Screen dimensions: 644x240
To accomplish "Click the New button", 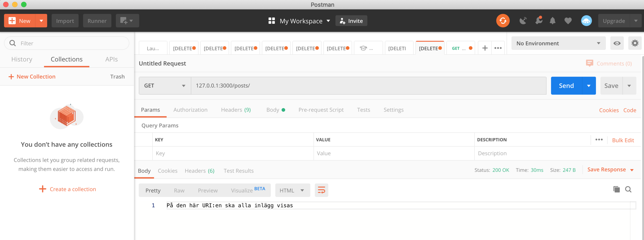I will pyautogui.click(x=20, y=21).
